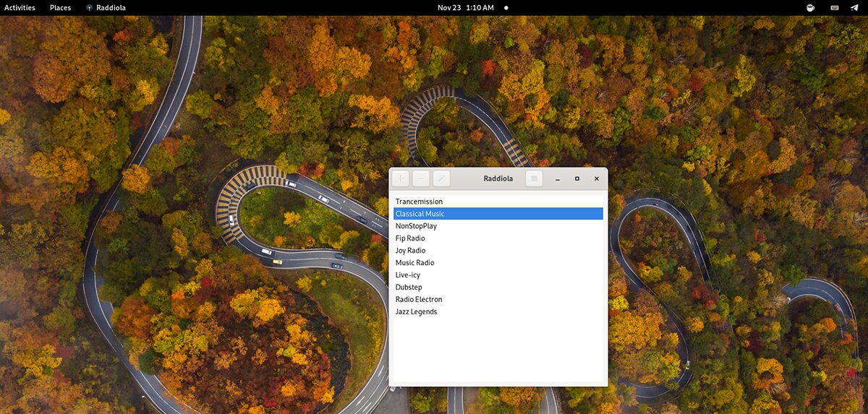Click the Caffeine coffee cup tray icon

tap(811, 8)
